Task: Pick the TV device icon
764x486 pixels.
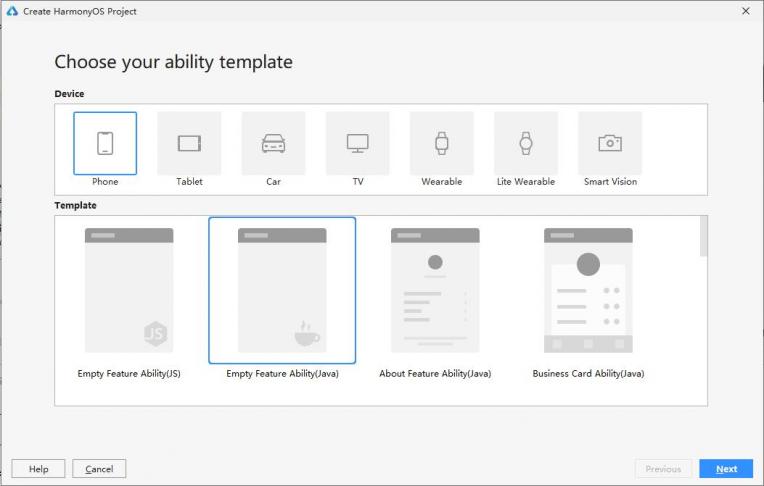Action: pos(358,143)
